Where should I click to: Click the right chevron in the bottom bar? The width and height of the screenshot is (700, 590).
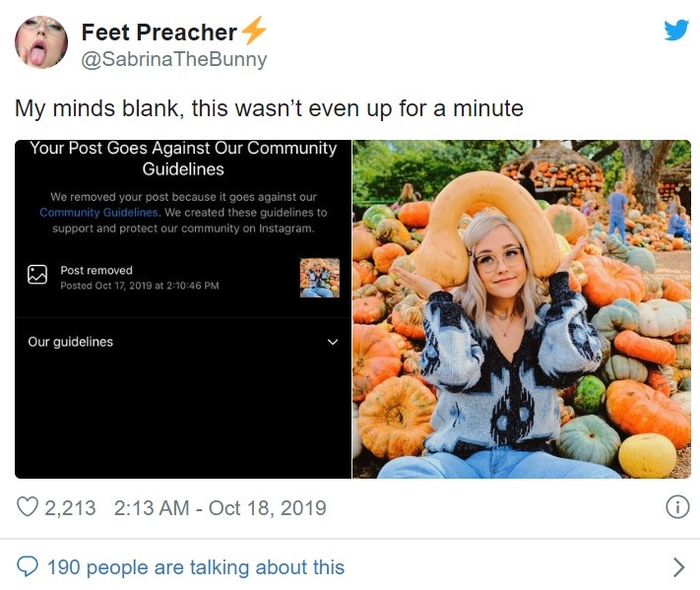[677, 566]
